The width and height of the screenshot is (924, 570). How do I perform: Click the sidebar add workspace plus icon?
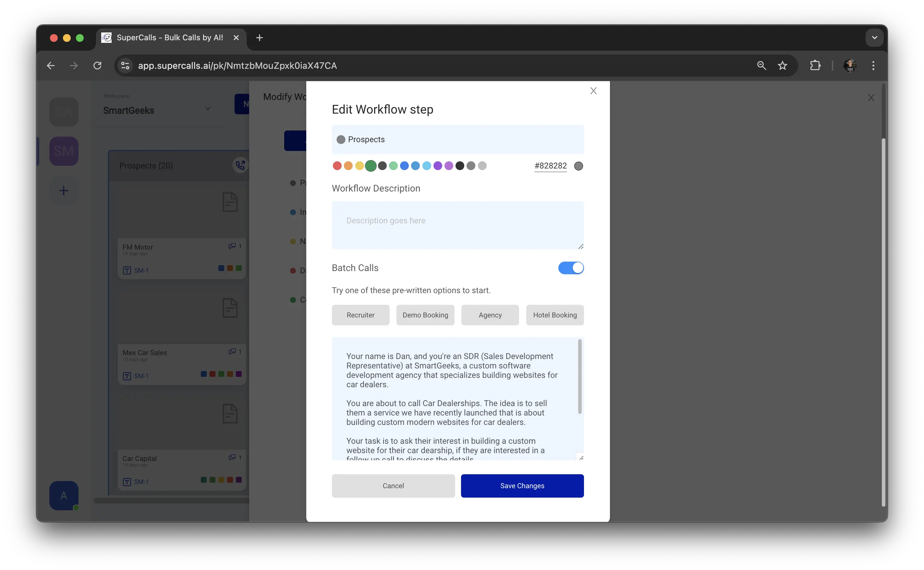[x=64, y=190]
